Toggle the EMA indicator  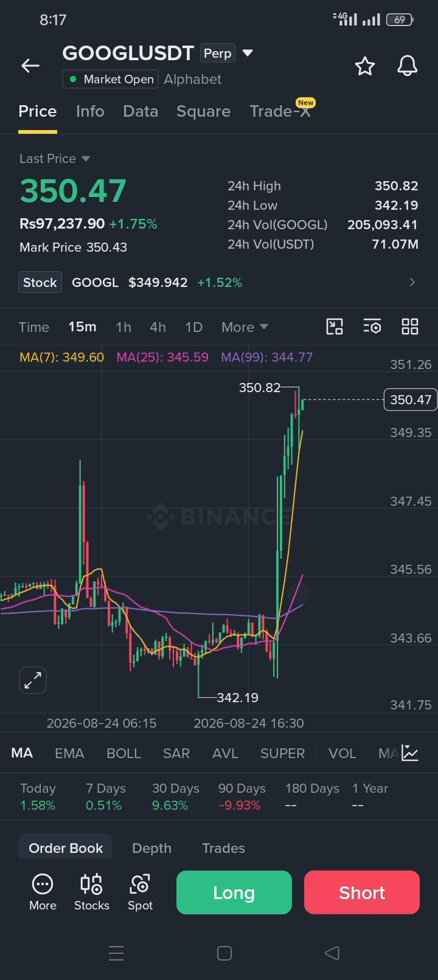69,753
